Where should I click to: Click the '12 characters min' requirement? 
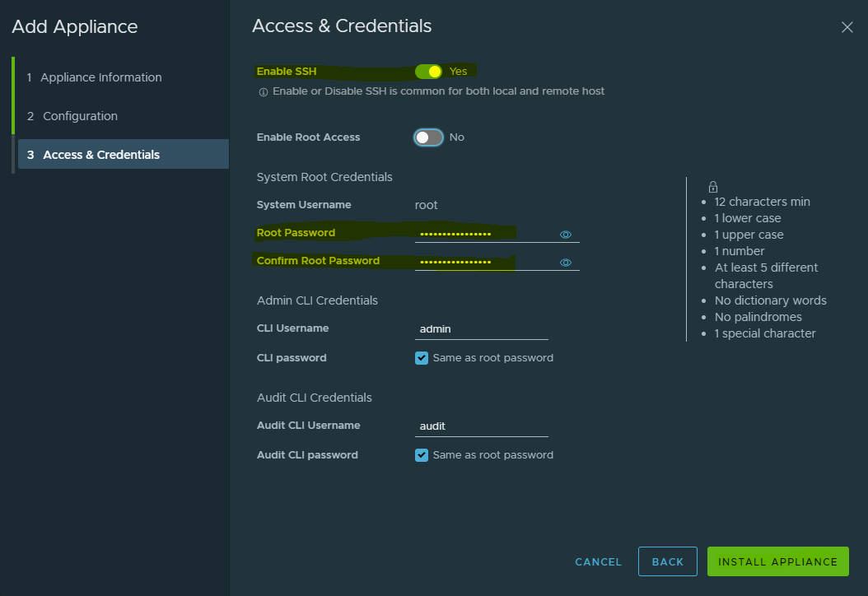click(x=763, y=202)
